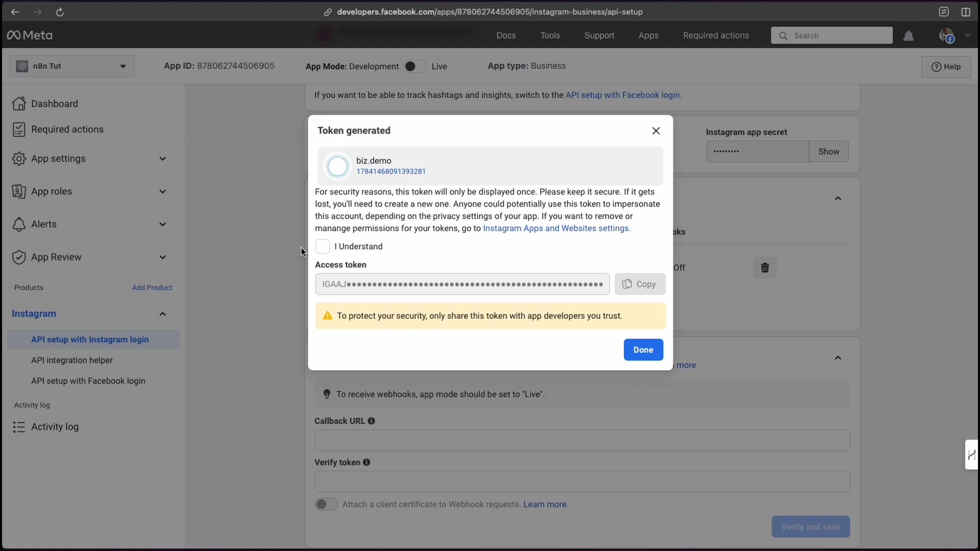Open the user profile avatar
Image resolution: width=980 pixels, height=551 pixels.
pyautogui.click(x=946, y=36)
